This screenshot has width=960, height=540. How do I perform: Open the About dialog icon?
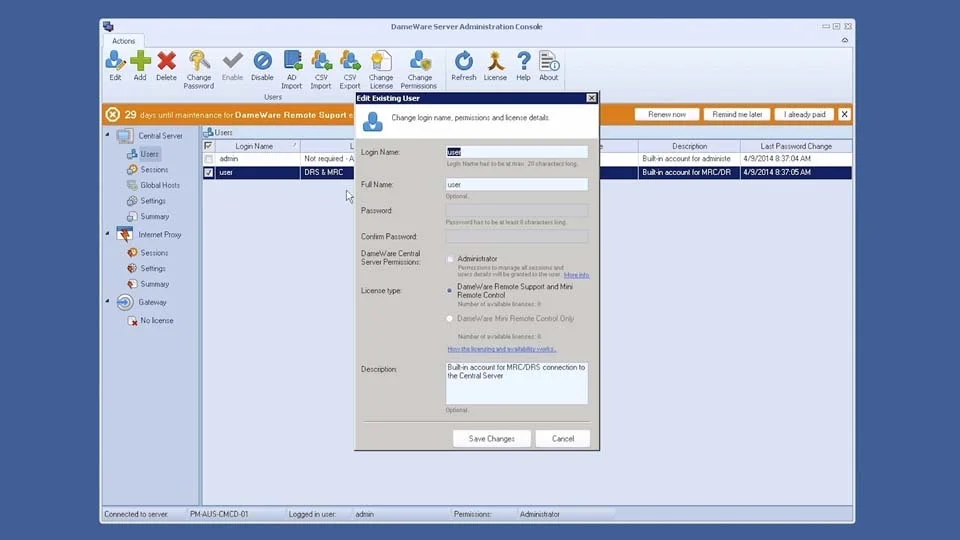(549, 62)
